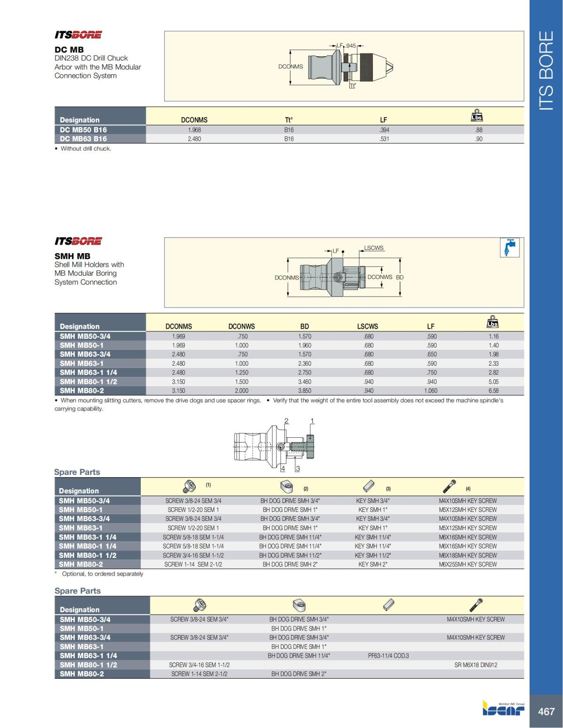Image resolution: width=563 pixels, height=728 pixels.
Task: Select the SMH MB80-1 1/4 designation row
Action: click(x=289, y=546)
